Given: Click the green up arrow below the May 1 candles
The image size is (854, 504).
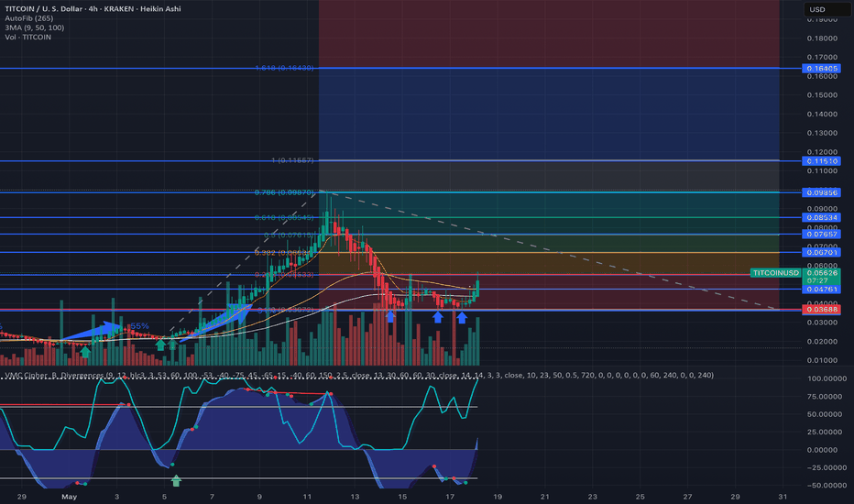Looking at the screenshot, I should pos(85,352).
